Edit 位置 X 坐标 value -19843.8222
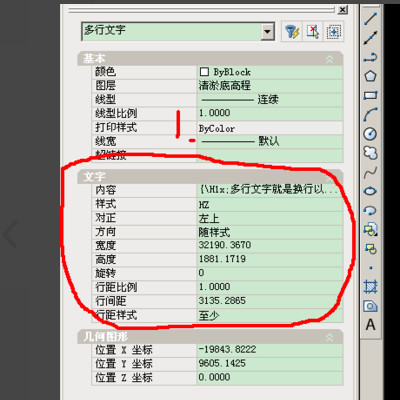 pyautogui.click(x=270, y=350)
